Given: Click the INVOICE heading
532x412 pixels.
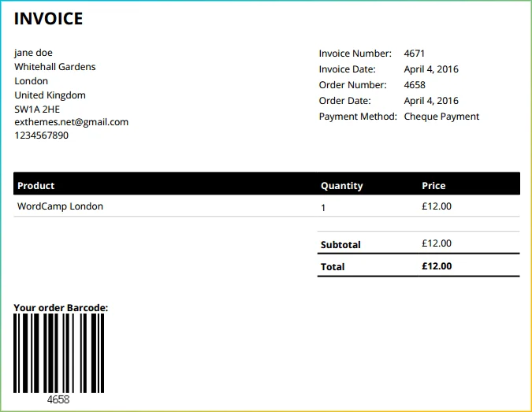Looking at the screenshot, I should (x=48, y=19).
